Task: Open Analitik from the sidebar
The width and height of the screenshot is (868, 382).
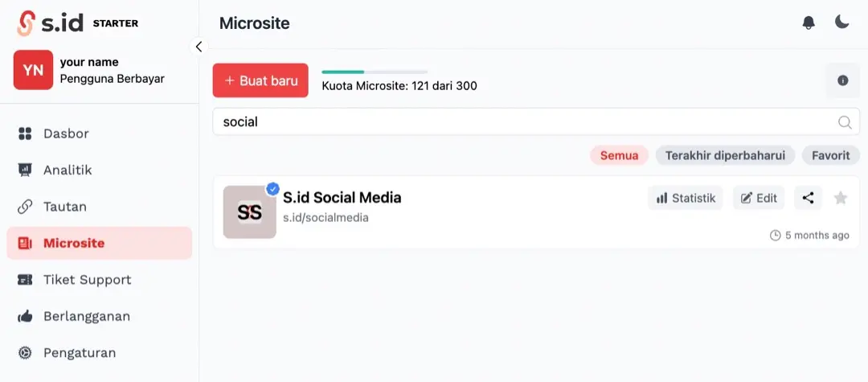Action: (x=68, y=170)
